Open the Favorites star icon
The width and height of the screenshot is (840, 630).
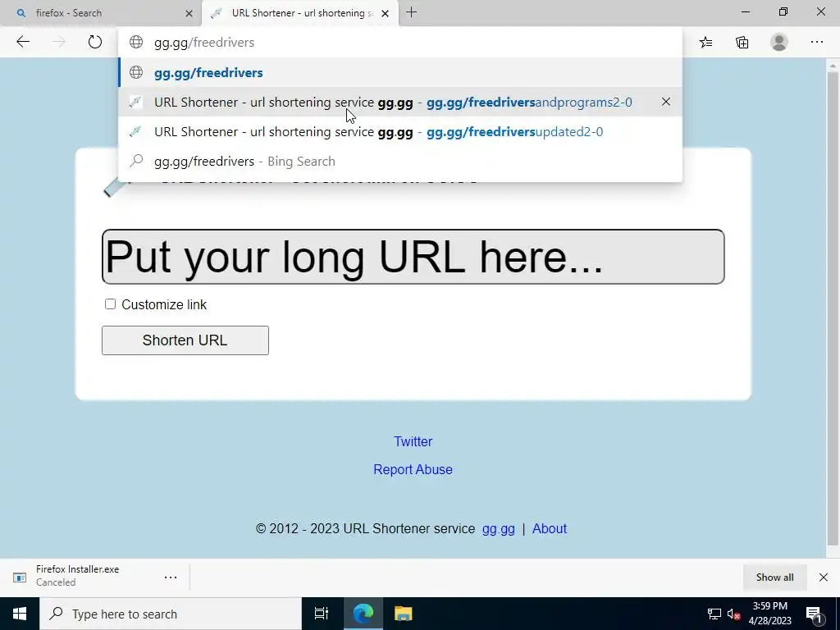(x=706, y=43)
